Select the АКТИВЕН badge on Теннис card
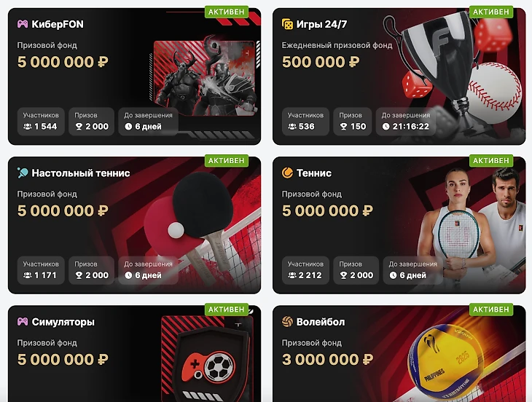 tap(491, 160)
